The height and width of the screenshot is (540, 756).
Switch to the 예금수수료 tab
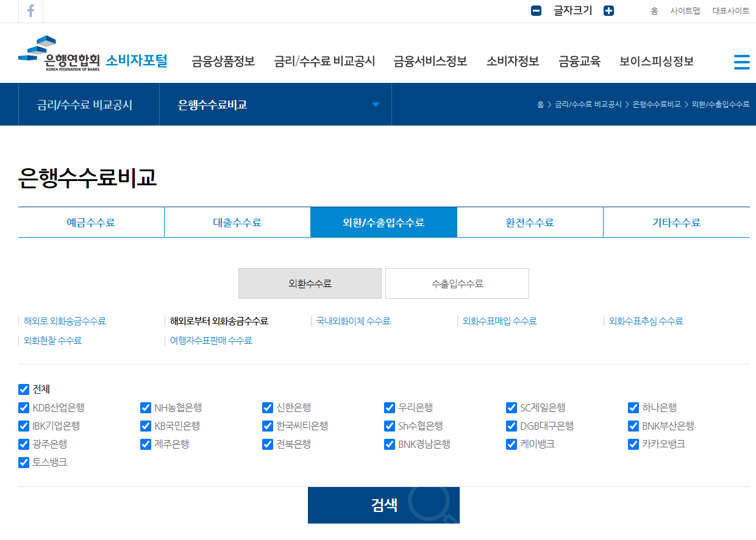(x=90, y=222)
